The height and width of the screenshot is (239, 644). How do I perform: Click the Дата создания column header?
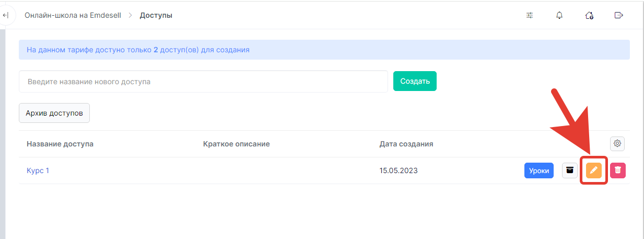406,144
